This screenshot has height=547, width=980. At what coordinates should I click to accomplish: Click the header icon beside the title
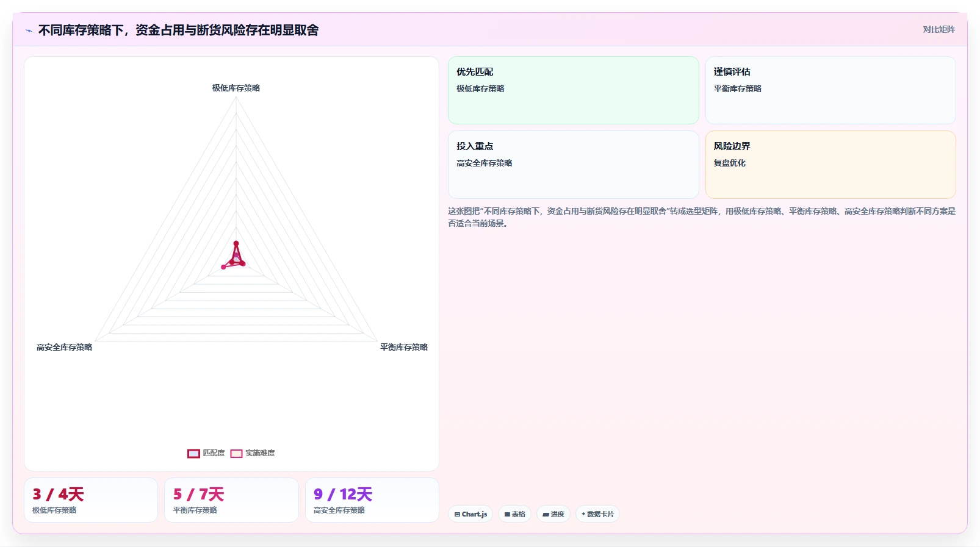(29, 30)
